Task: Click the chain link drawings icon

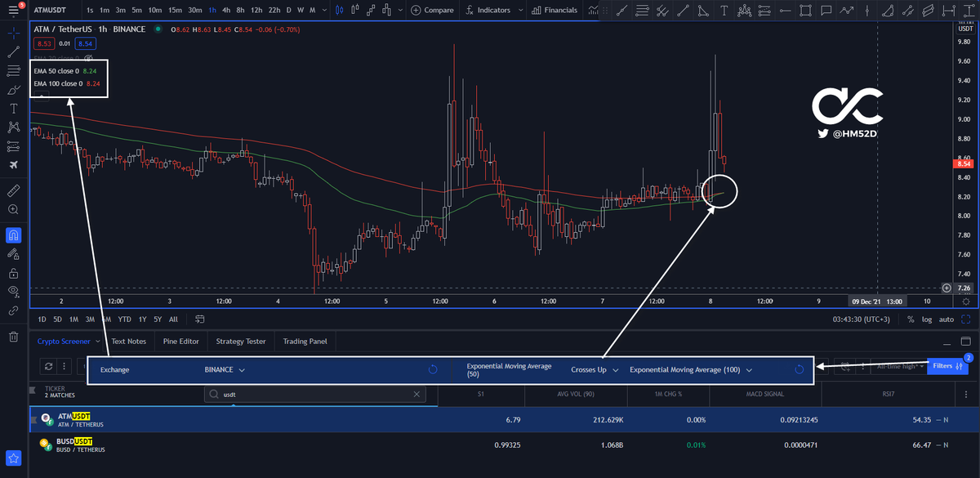Action: [x=13, y=310]
